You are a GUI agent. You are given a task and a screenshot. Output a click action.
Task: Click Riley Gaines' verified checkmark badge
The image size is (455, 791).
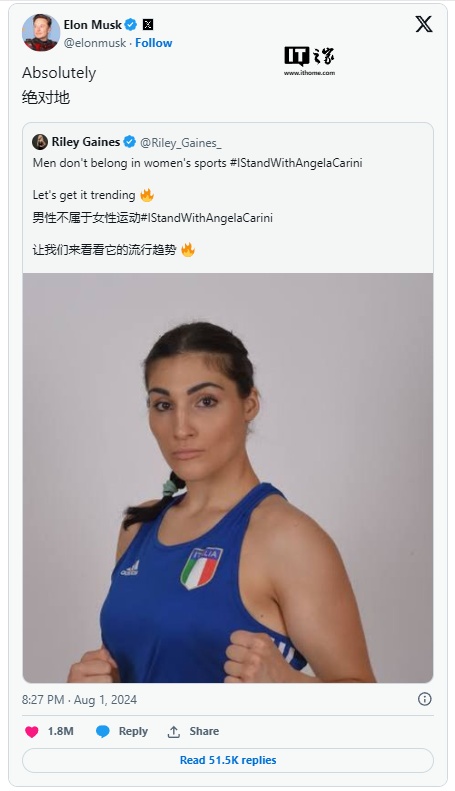130,142
